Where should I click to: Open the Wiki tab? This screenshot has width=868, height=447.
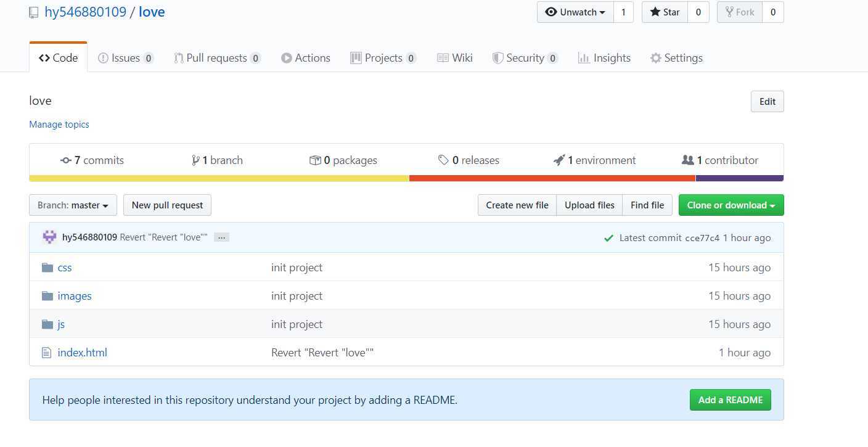tap(455, 58)
